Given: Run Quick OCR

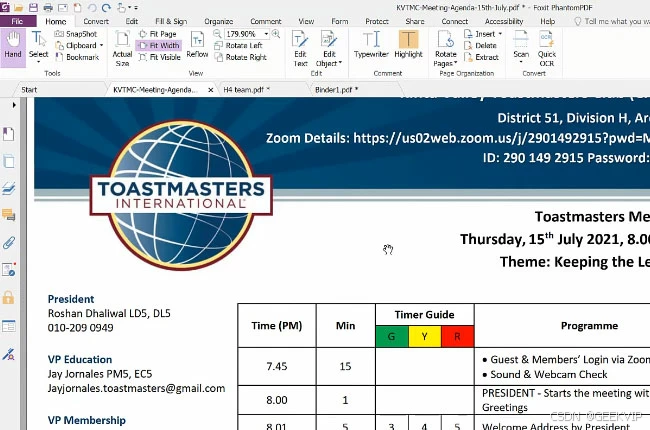Looking at the screenshot, I should (x=547, y=49).
